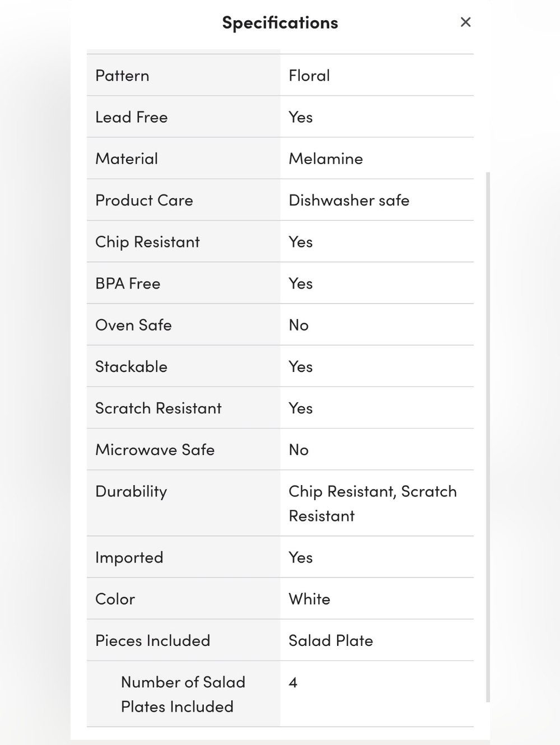
Task: Close the Specifications dialog
Action: click(x=465, y=22)
